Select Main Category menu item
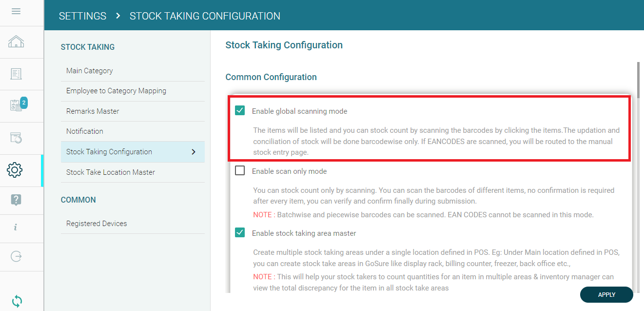 click(90, 71)
